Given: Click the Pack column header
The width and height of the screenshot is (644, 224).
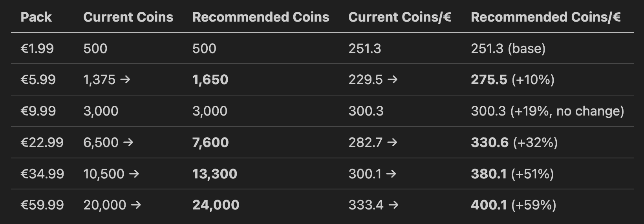Looking at the screenshot, I should (36, 17).
